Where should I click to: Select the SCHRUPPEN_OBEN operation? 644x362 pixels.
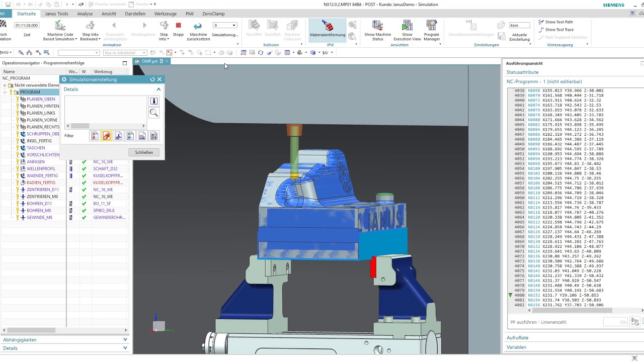pyautogui.click(x=43, y=134)
